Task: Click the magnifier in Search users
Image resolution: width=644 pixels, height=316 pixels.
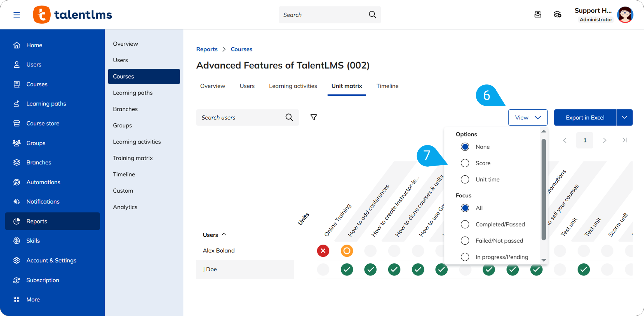Action: (289, 117)
